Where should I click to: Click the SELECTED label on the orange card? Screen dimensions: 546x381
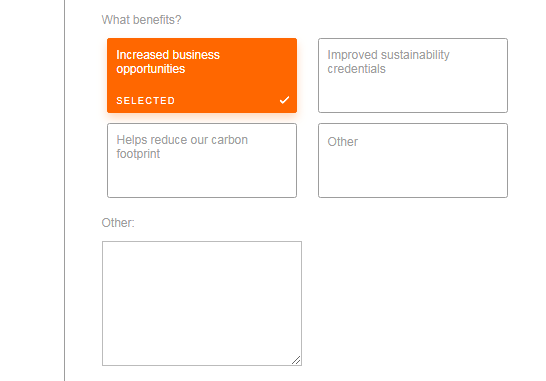[146, 101]
